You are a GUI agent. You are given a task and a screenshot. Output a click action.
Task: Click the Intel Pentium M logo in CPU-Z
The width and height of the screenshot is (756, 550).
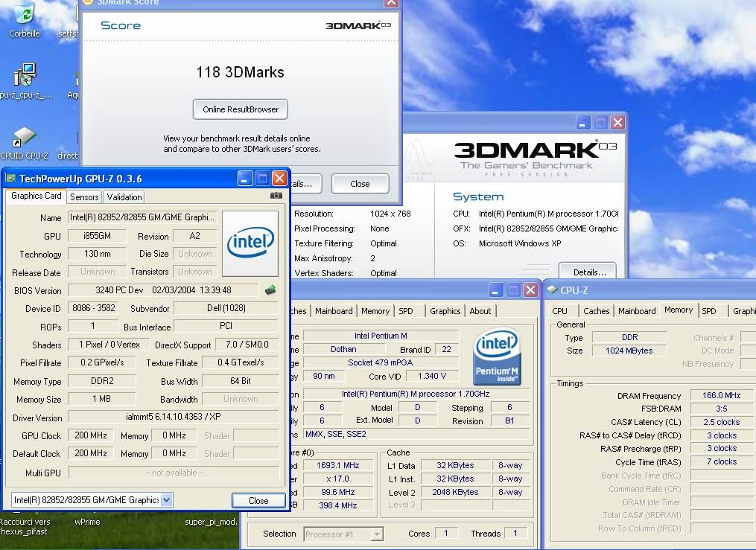point(497,356)
